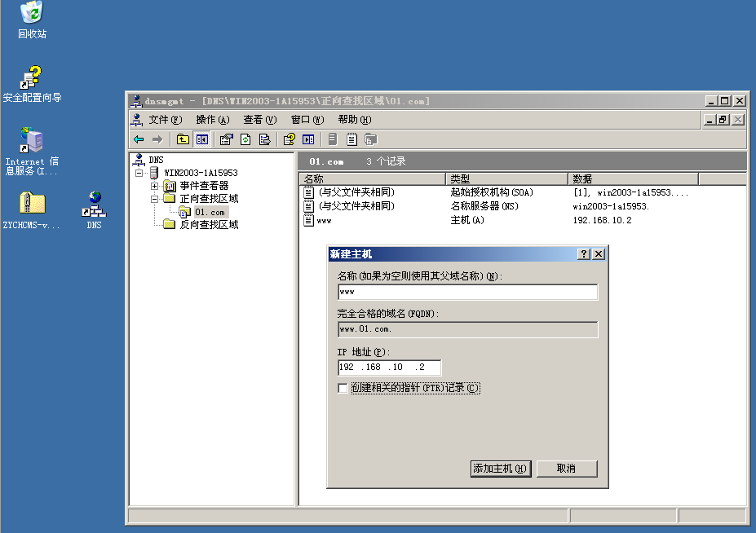This screenshot has height=533, width=756.
Task: Click the 取消 button in the dialog
Action: pyautogui.click(x=566, y=469)
